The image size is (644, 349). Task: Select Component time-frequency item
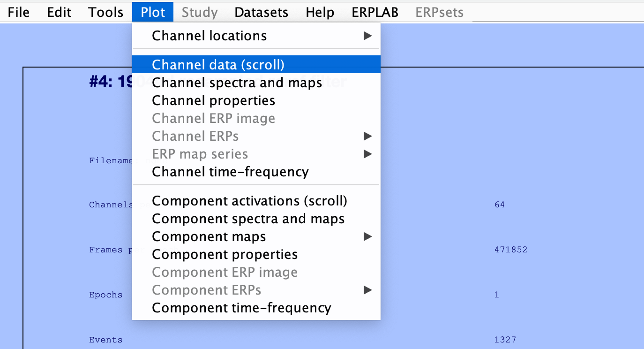click(241, 308)
